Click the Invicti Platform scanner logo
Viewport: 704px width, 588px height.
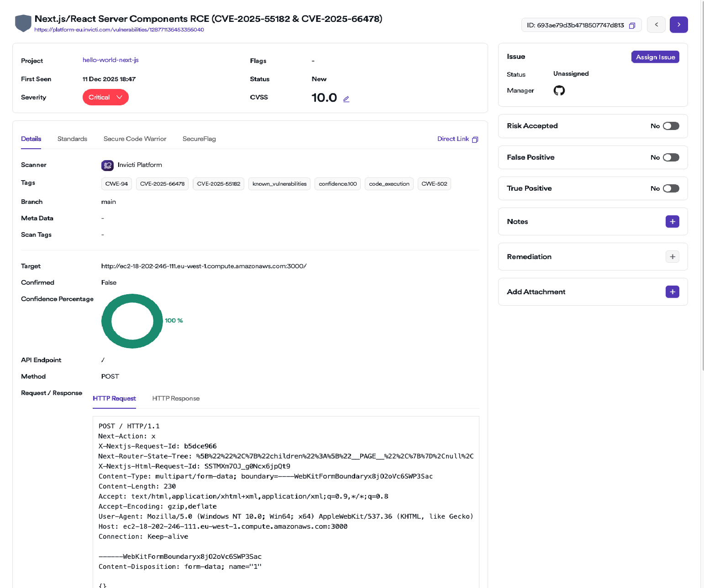click(x=107, y=165)
